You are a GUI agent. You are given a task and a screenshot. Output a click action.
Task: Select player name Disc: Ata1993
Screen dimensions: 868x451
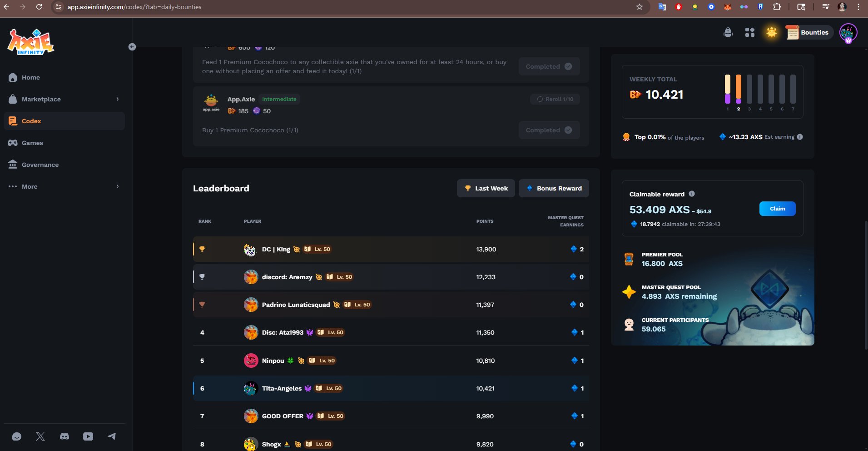tap(283, 332)
